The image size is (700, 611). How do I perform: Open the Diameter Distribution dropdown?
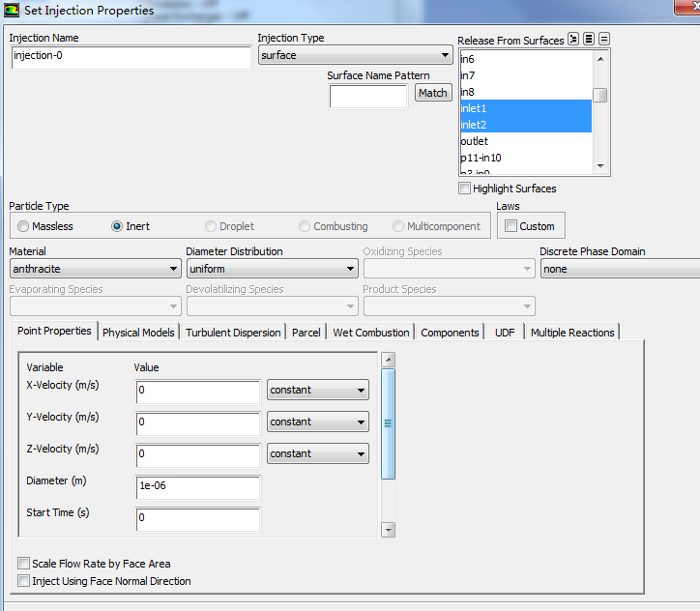[x=272, y=269]
